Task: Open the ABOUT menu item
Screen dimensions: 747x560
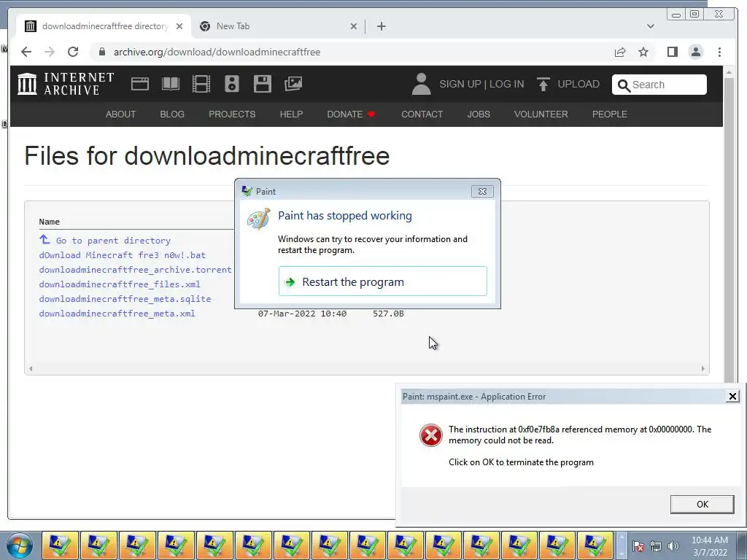Action: [120, 114]
